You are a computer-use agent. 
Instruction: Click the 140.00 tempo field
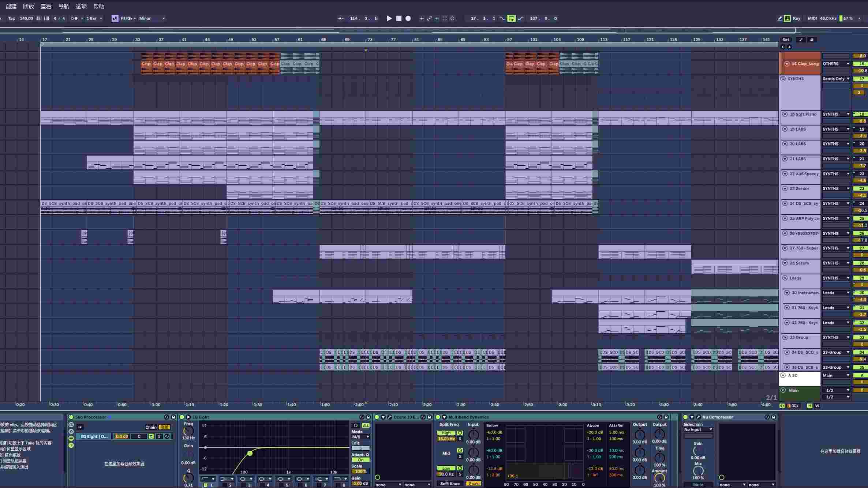point(26,18)
